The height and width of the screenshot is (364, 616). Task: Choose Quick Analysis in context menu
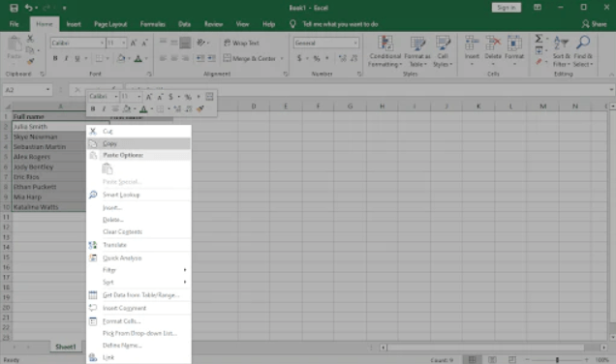point(139,258)
